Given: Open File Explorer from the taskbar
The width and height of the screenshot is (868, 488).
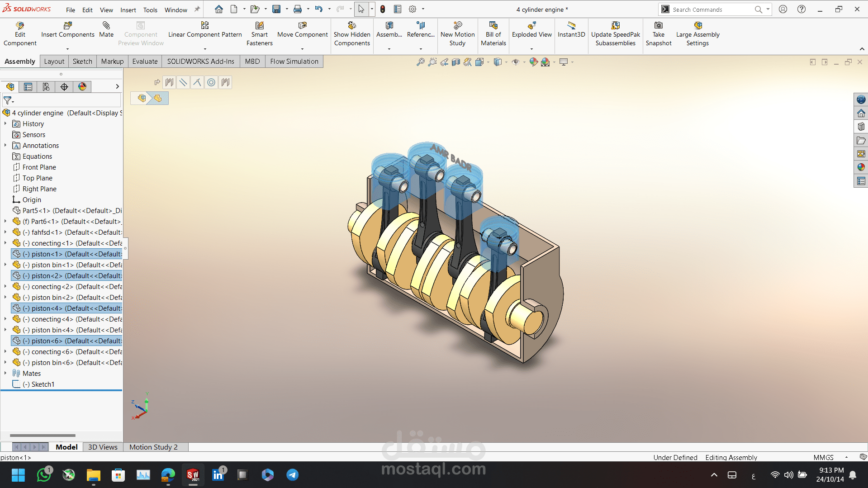Looking at the screenshot, I should coord(94,475).
